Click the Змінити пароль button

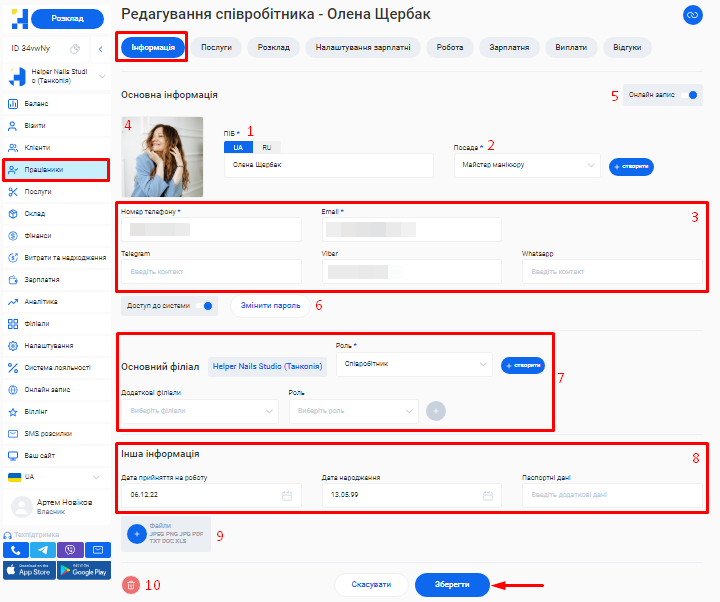pos(269,305)
